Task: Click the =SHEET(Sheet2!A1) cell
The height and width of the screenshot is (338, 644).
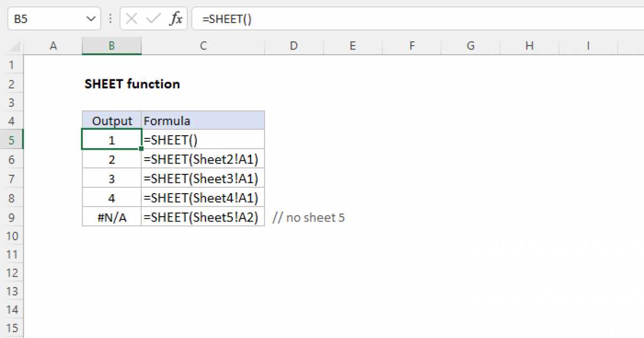Action: click(x=203, y=159)
